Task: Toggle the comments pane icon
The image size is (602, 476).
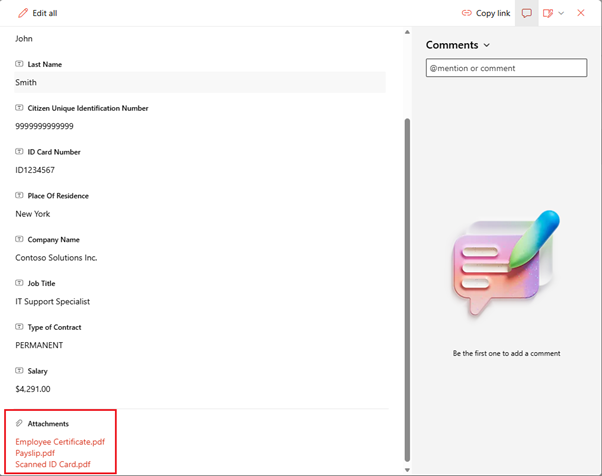Action: pyautogui.click(x=526, y=13)
